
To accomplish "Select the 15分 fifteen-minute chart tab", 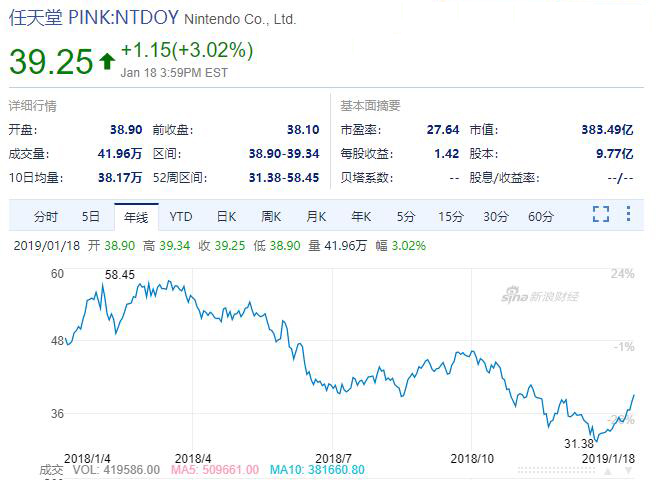I will pos(450,216).
